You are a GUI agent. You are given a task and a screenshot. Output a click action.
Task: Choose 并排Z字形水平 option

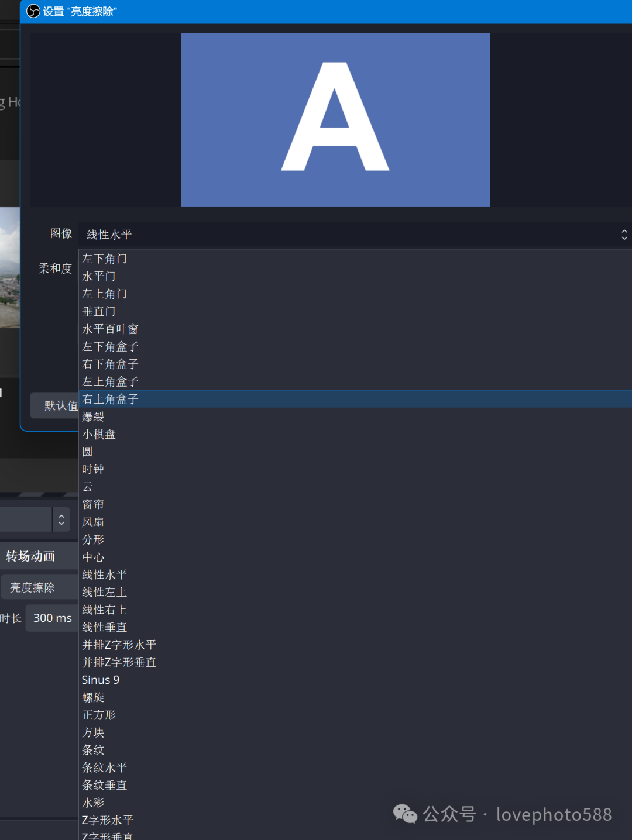[119, 645]
